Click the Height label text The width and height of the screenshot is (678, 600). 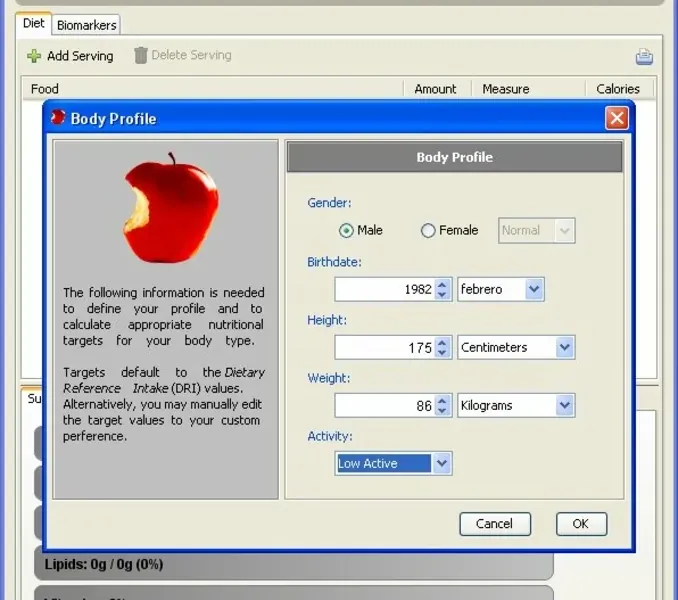(x=327, y=320)
